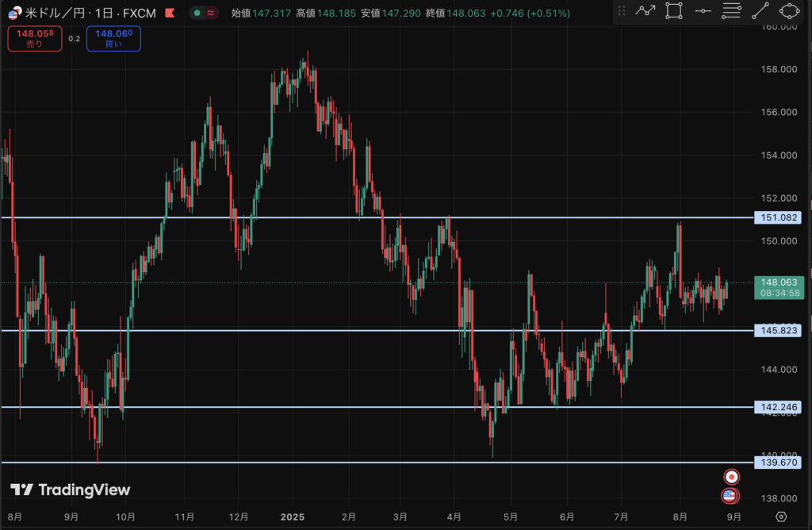Select the rightmost hexagon-shaped drawing tool

point(789,11)
